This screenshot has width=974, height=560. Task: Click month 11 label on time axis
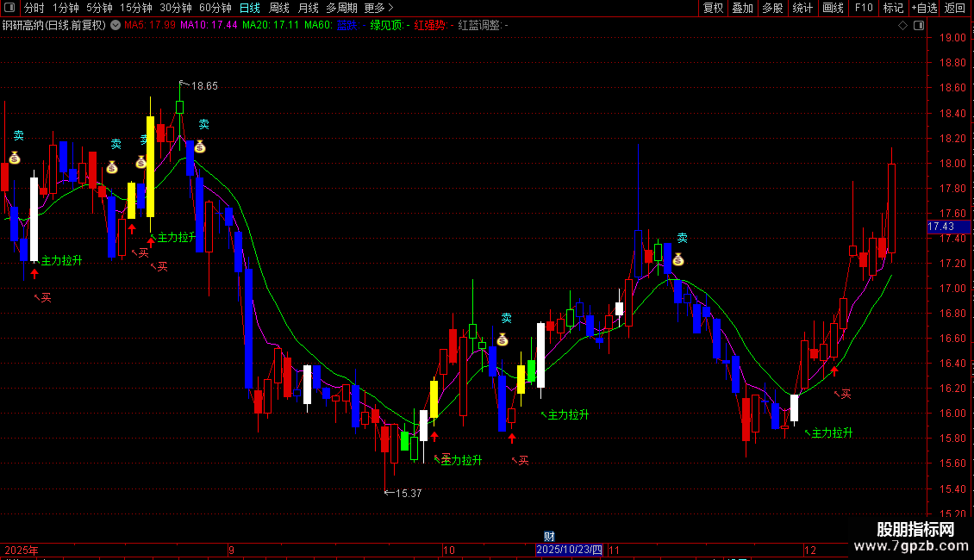point(614,550)
